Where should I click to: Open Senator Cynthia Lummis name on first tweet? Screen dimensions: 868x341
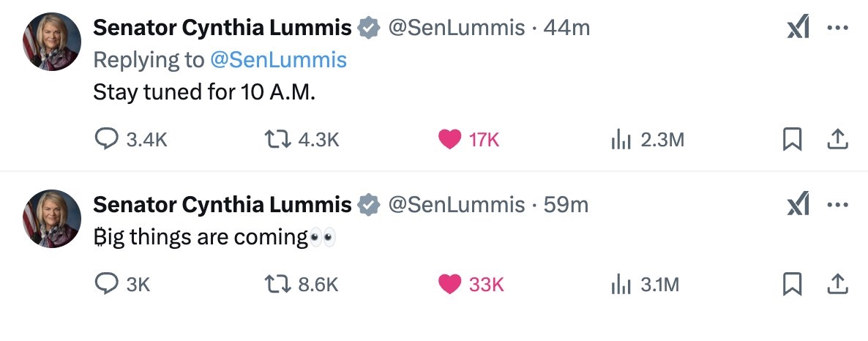(x=223, y=28)
